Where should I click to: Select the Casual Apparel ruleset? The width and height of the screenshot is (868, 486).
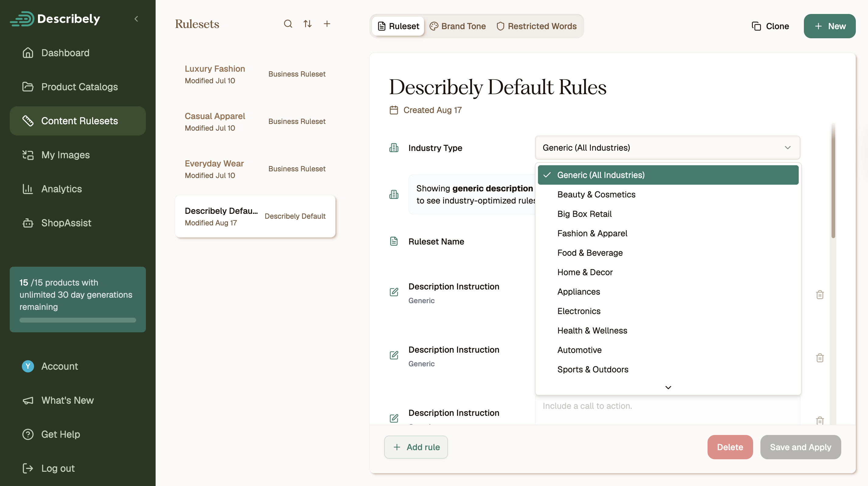pos(255,122)
